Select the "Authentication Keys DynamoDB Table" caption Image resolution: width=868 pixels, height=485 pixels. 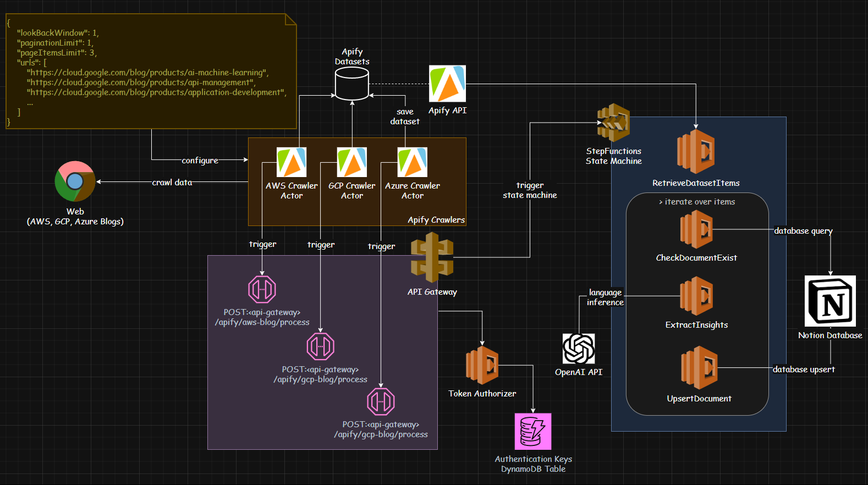[x=533, y=464]
